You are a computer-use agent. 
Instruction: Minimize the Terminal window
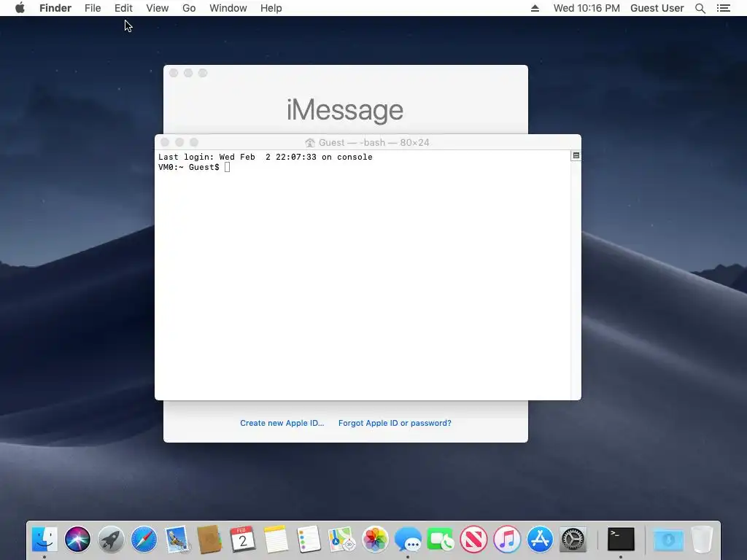[179, 142]
